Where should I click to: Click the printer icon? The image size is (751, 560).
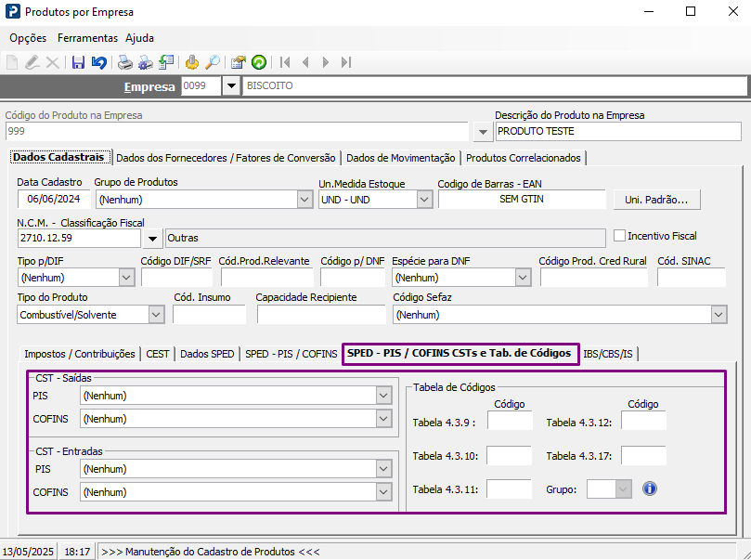pyautogui.click(x=125, y=62)
